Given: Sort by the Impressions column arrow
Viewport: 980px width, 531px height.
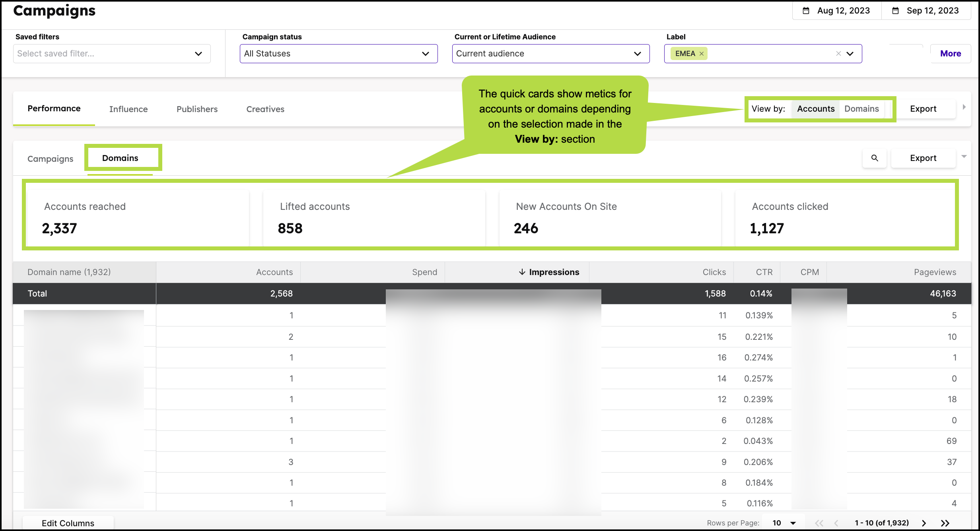Looking at the screenshot, I should pyautogui.click(x=522, y=272).
